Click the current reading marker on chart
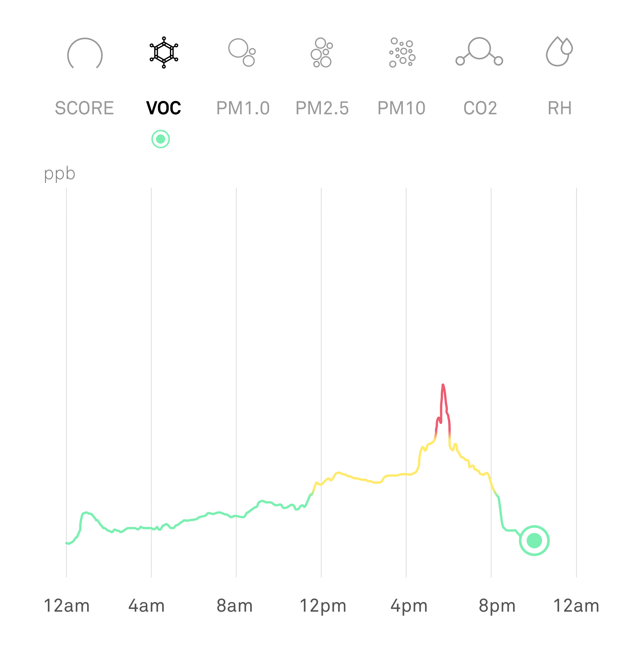Screen dimensions: 644x658 tap(534, 541)
